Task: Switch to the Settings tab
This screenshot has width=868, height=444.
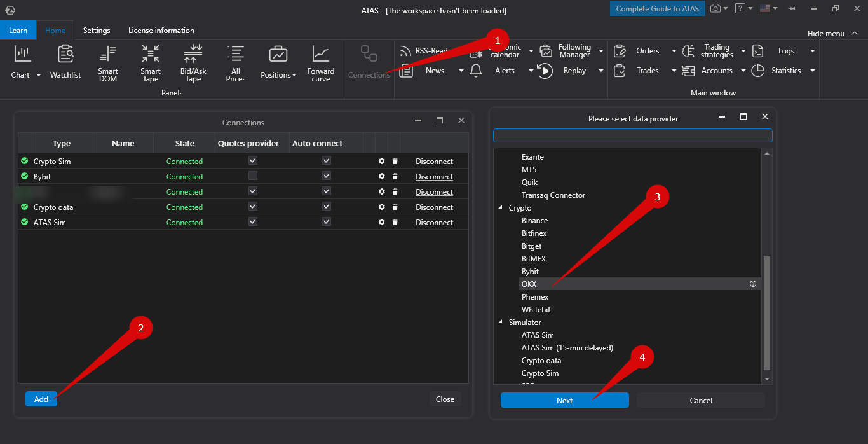Action: tap(97, 31)
